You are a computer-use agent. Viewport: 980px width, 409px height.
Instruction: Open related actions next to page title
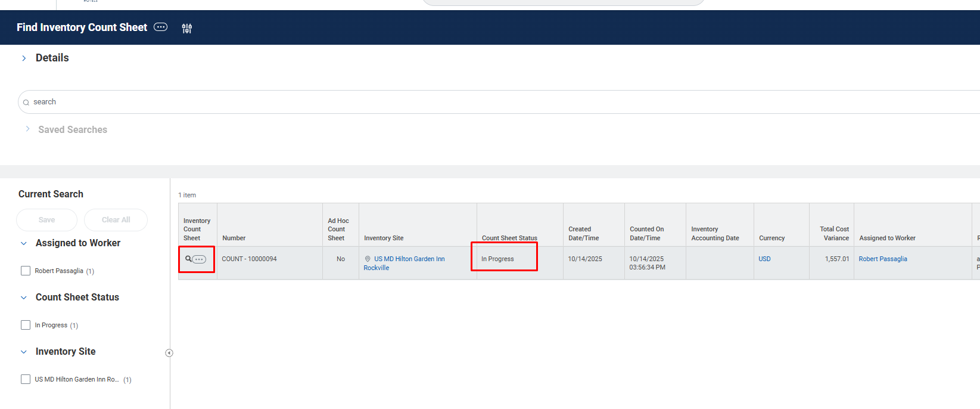[x=161, y=27]
